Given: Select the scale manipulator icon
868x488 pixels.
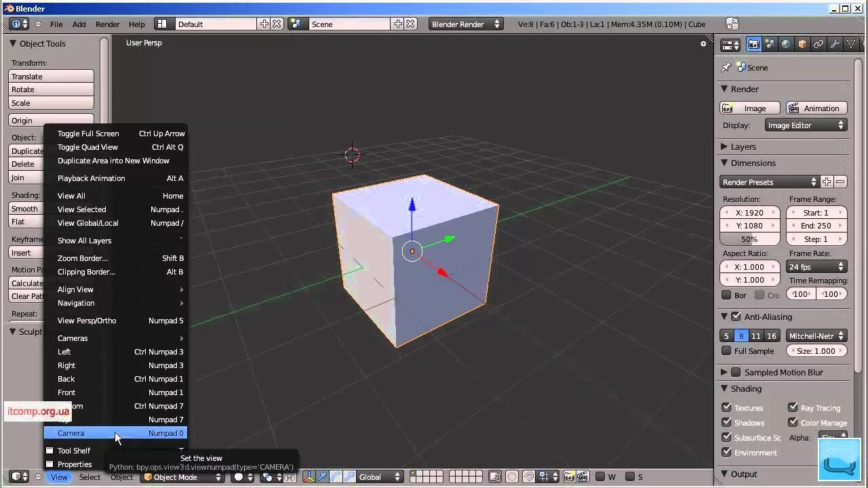Looking at the screenshot, I should [349, 477].
